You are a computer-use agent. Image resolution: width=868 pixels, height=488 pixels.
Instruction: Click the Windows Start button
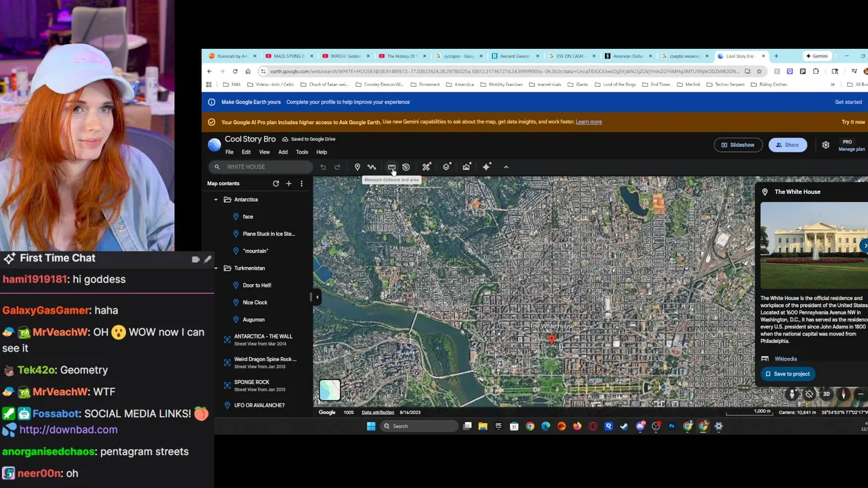tap(371, 426)
